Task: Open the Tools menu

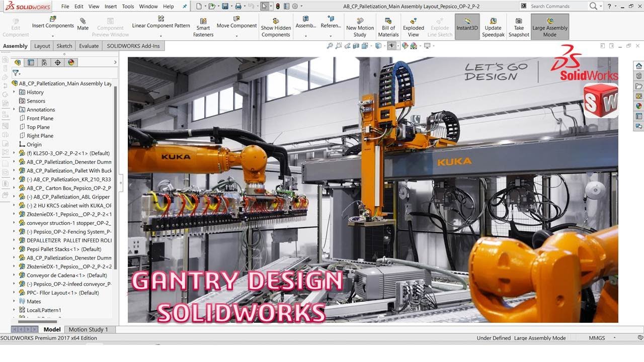Action: tap(128, 7)
